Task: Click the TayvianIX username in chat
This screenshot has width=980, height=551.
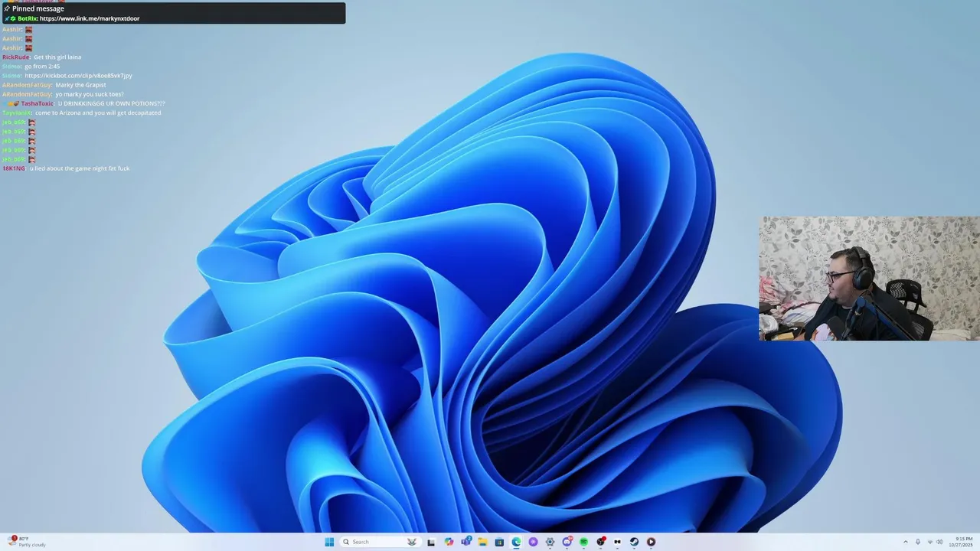Action: (17, 112)
